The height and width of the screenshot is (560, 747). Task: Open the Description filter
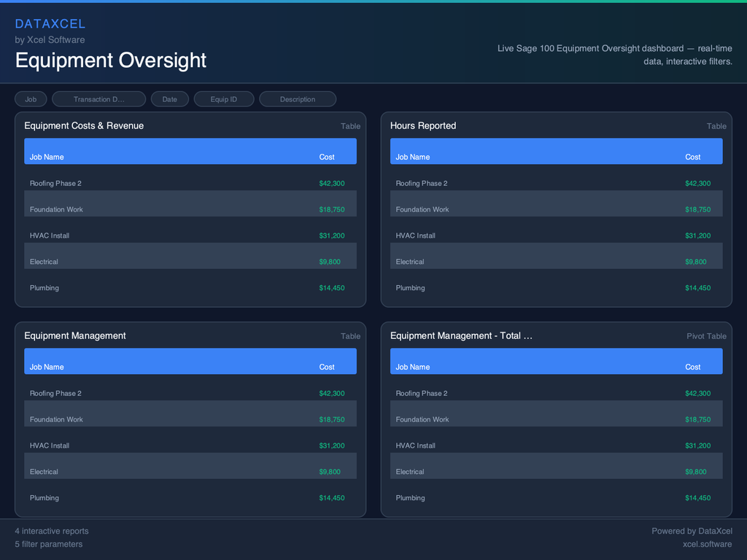298,98
